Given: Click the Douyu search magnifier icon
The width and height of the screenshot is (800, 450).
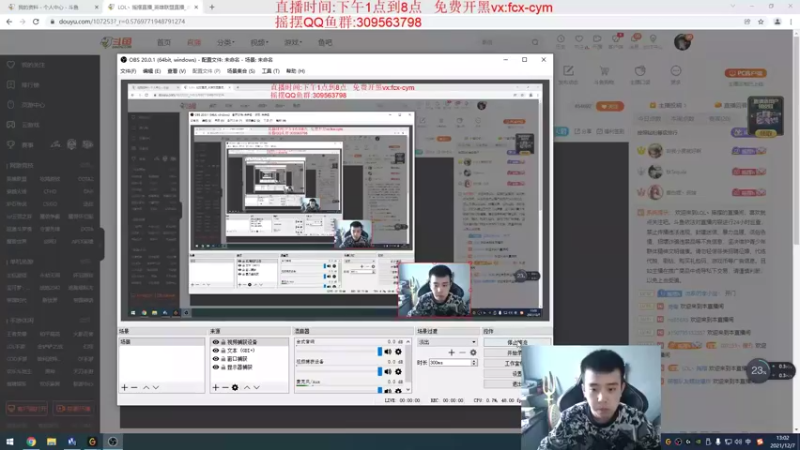Looking at the screenshot, I should 535,42.
